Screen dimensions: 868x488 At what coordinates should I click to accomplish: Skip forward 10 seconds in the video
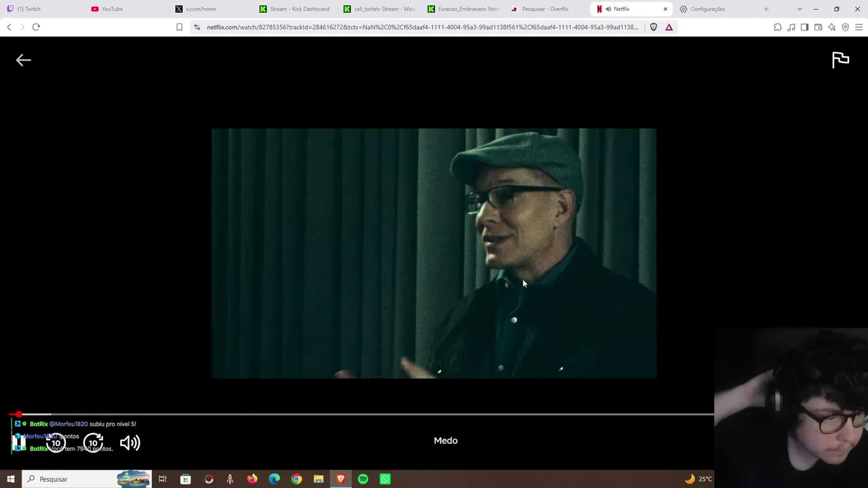(x=93, y=443)
